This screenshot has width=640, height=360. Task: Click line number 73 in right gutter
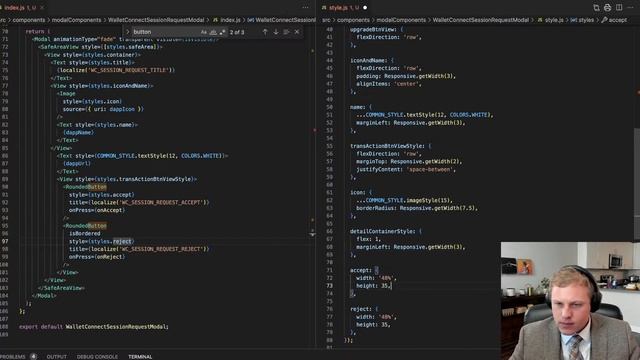coord(329,286)
